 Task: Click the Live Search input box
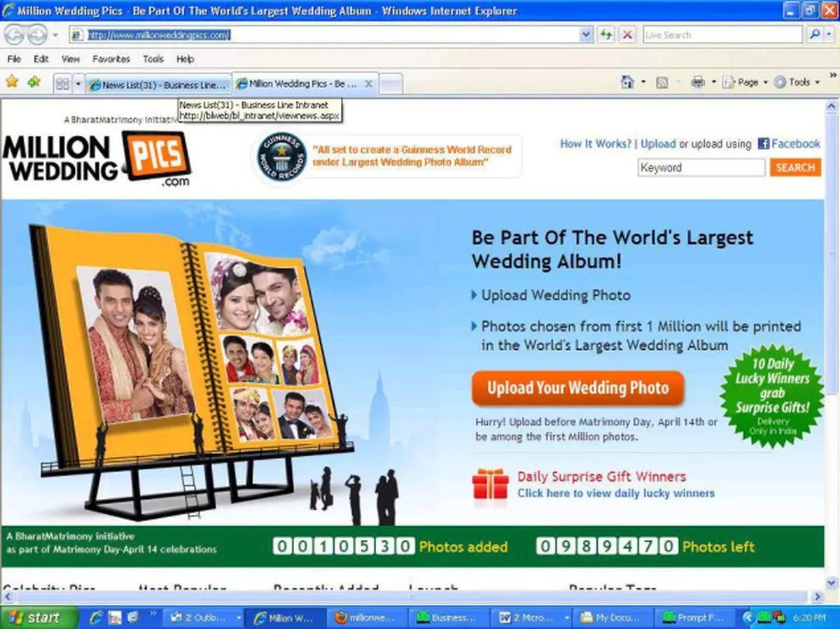722,34
